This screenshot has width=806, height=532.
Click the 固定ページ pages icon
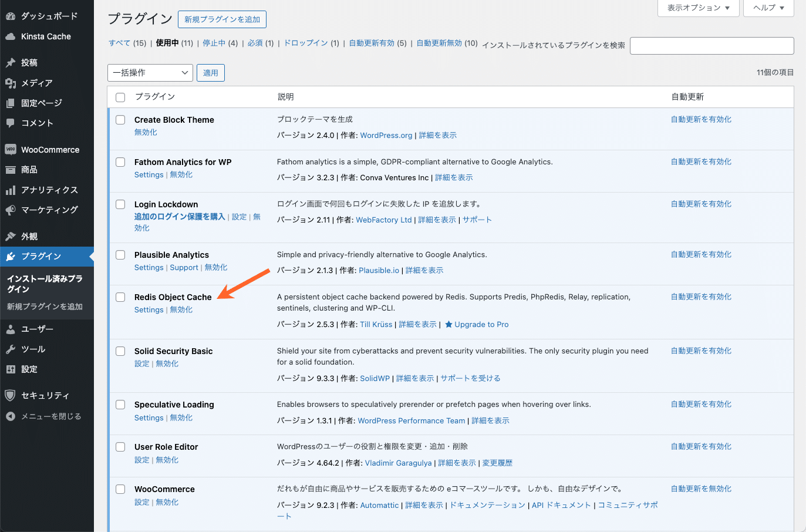pyautogui.click(x=11, y=103)
